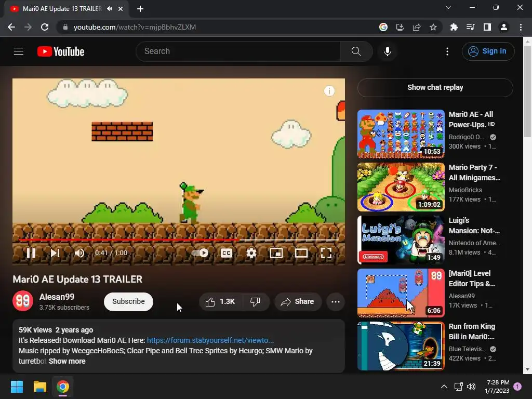The image size is (532, 399).
Task: Show hidden system tray icons
Action: (444, 387)
